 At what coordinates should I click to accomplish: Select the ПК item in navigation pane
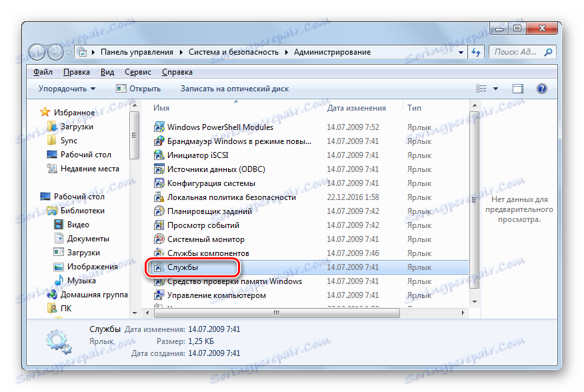[66, 309]
